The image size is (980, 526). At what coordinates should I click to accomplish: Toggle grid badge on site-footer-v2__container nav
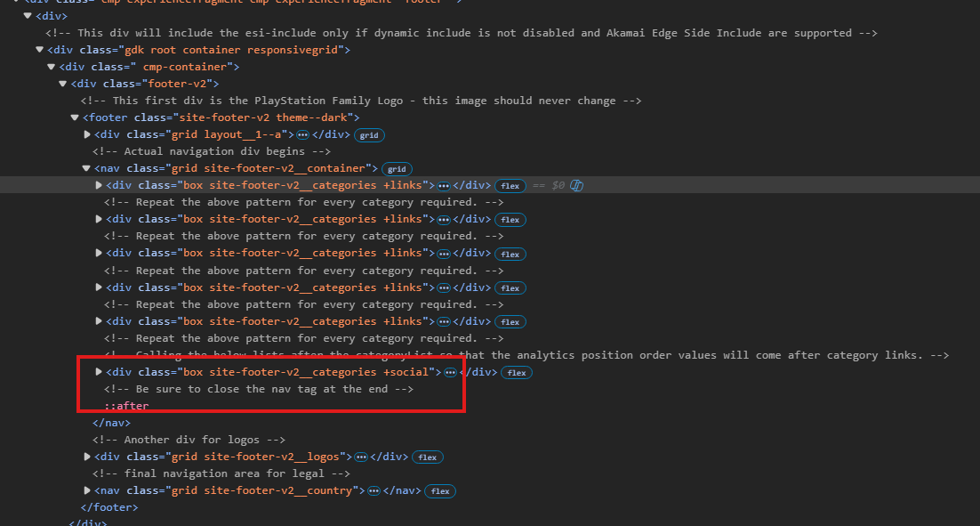(x=397, y=169)
